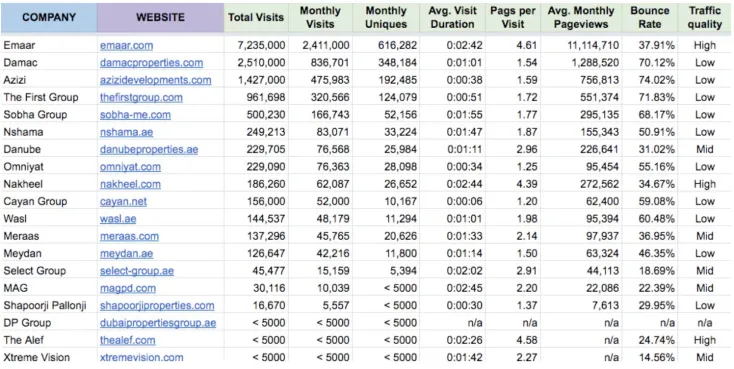Click bounce rate 70.12% cell
734x369 pixels.
(650, 63)
